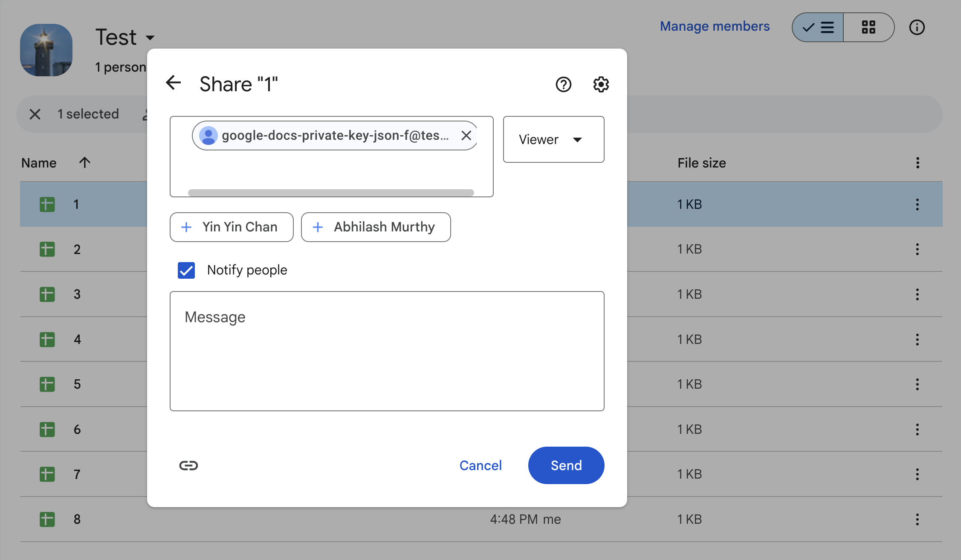This screenshot has height=560, width=961.
Task: Uncheck the Notify people checkbox
Action: pyautogui.click(x=186, y=270)
